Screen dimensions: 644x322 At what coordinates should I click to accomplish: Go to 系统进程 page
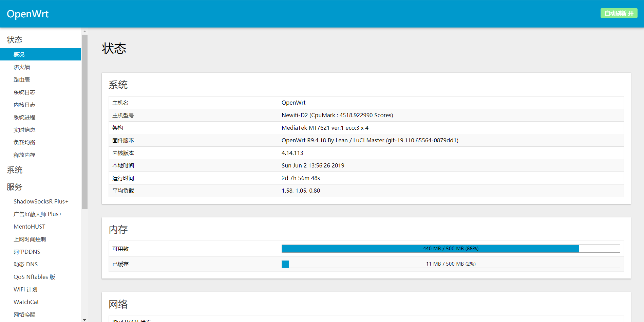[24, 117]
